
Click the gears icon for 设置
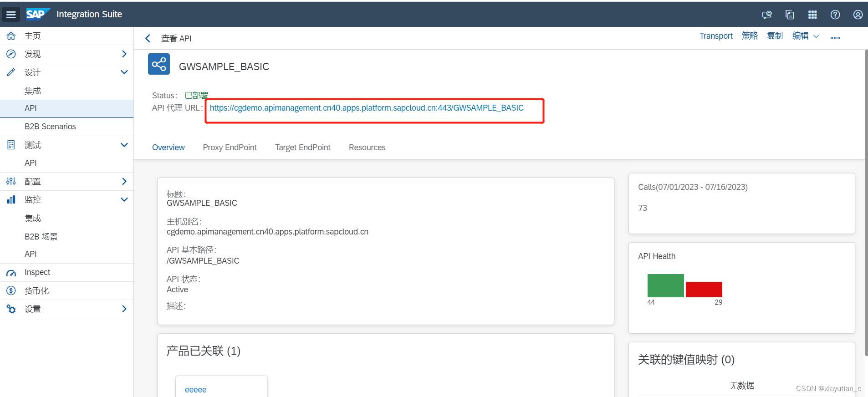coord(11,309)
